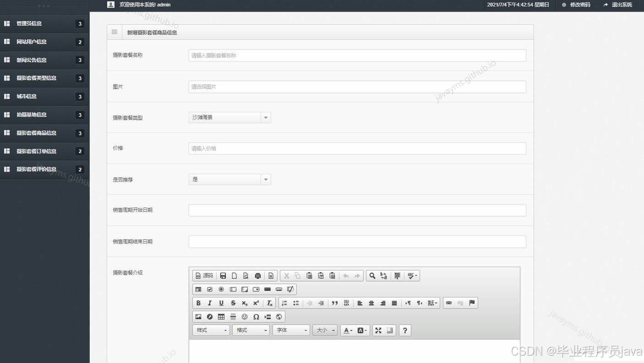Open the Find magnifier icon
Viewport: 644px width, 363px height.
(x=372, y=275)
